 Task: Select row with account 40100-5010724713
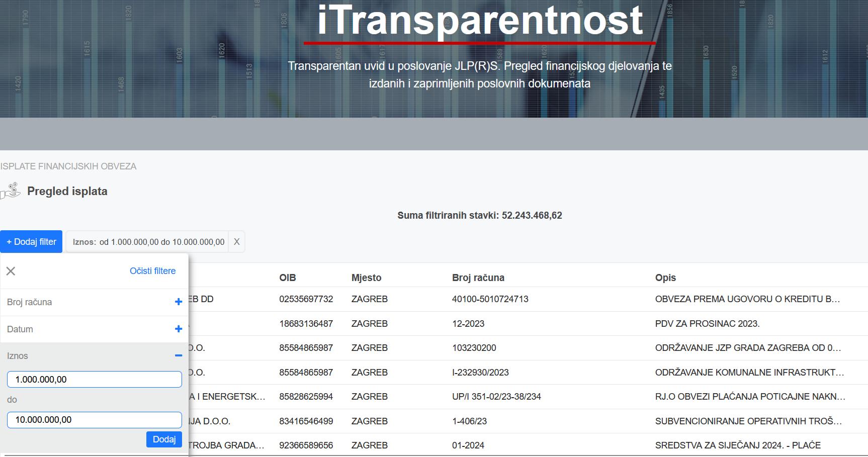coord(490,299)
